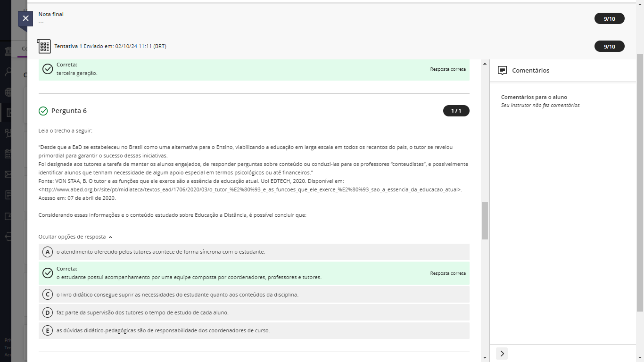Image resolution: width=644 pixels, height=362 pixels.
Task: Click the globe icon in the left sidebar
Action: pyautogui.click(x=8, y=92)
